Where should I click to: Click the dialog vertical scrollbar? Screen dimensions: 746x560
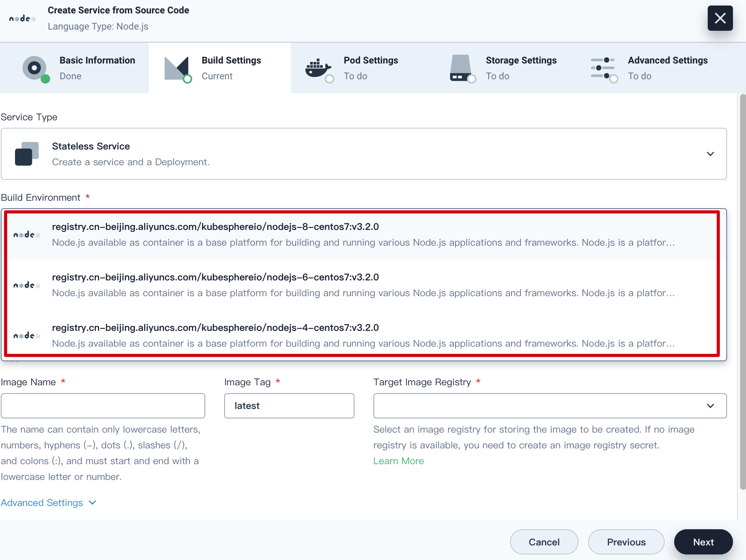(x=742, y=292)
